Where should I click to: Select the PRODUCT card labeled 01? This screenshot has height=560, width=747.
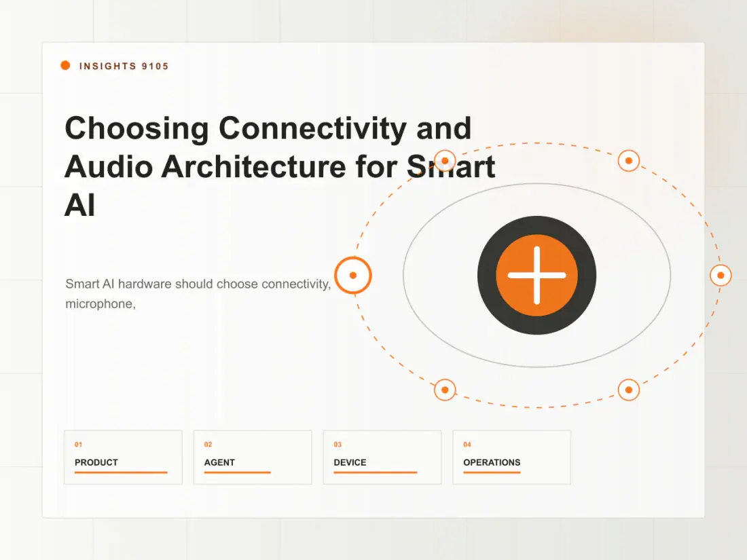pyautogui.click(x=124, y=457)
